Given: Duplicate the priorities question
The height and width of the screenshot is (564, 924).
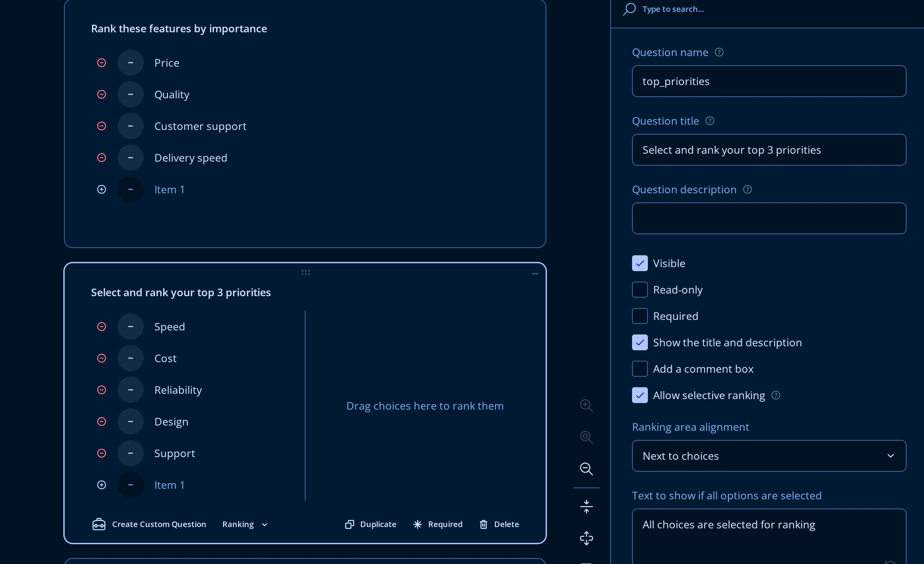Looking at the screenshot, I should [370, 524].
